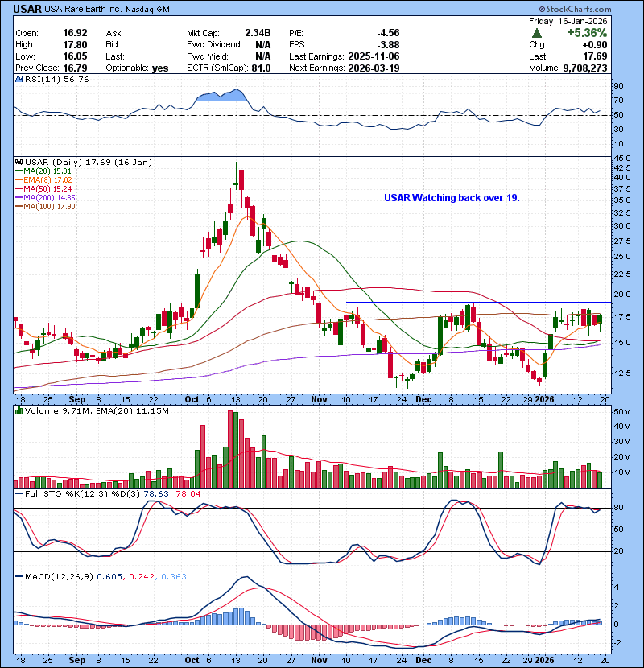Click the EPS value -3.88
Viewport: 644px width, 668px height.
388,45
